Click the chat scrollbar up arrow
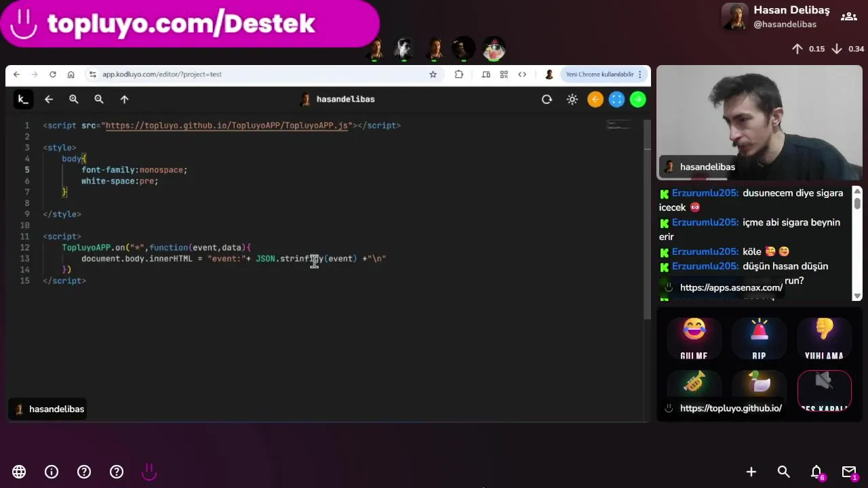Image resolution: width=868 pixels, height=488 pixels. 857,191
